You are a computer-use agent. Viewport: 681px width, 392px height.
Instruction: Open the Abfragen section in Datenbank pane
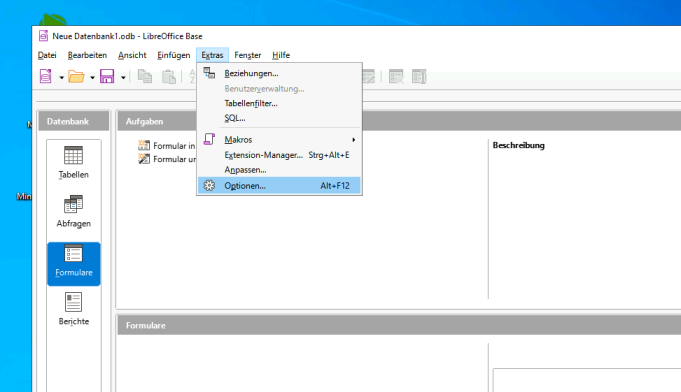[x=73, y=211]
